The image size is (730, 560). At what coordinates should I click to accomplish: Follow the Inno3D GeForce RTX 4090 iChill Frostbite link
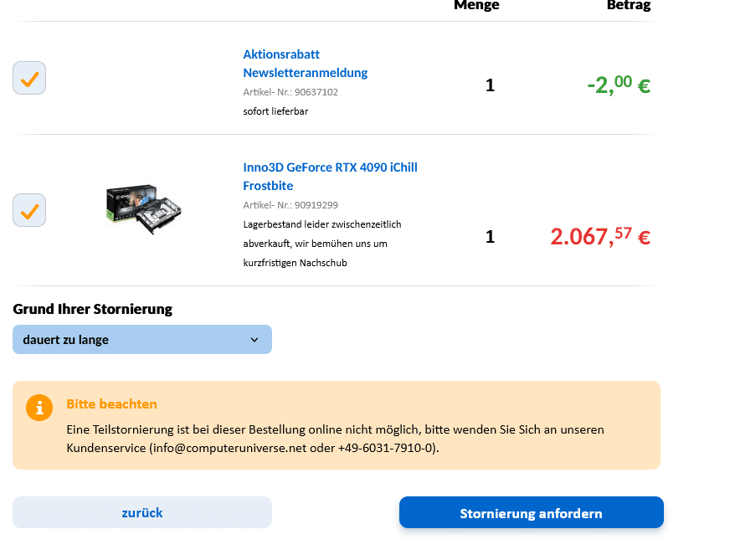(x=330, y=177)
